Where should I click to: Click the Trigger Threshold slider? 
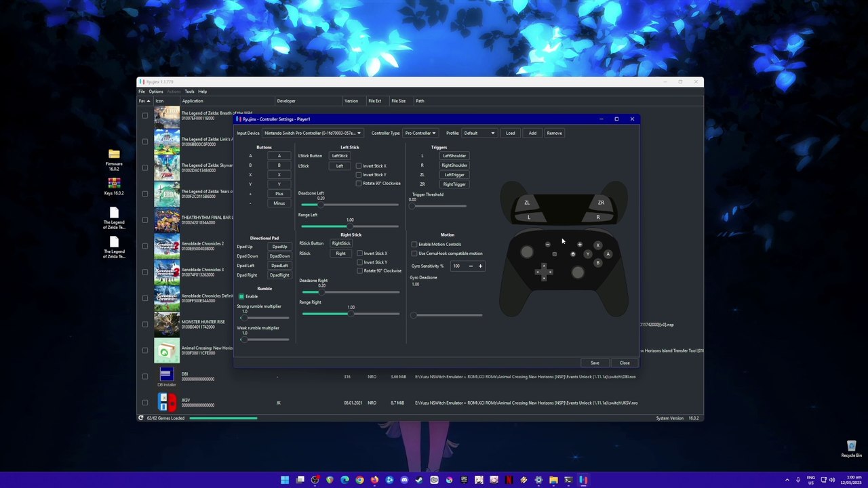click(x=439, y=206)
